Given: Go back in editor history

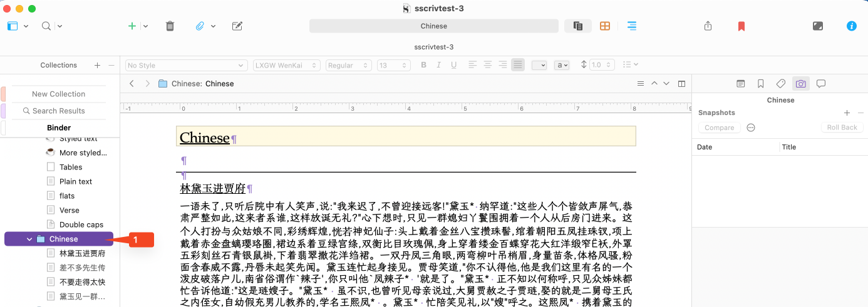Looking at the screenshot, I should click(x=132, y=83).
